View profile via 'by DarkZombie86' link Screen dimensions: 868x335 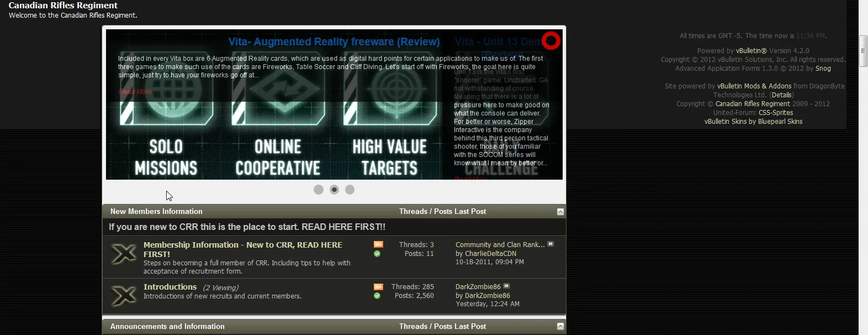[488, 296]
